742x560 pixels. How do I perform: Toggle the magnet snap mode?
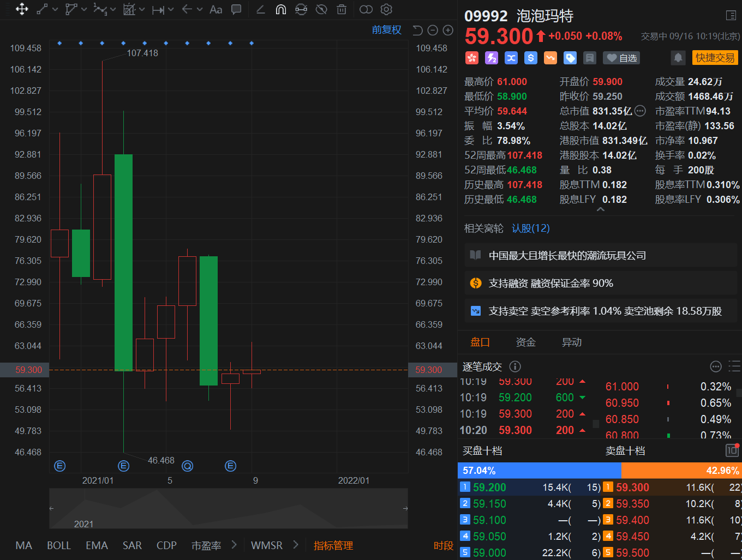[x=281, y=9]
